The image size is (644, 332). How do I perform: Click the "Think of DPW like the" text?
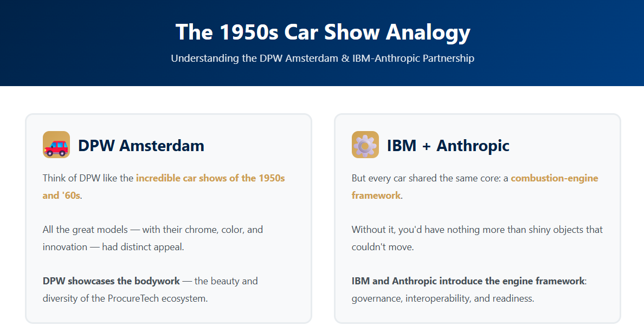(88, 178)
